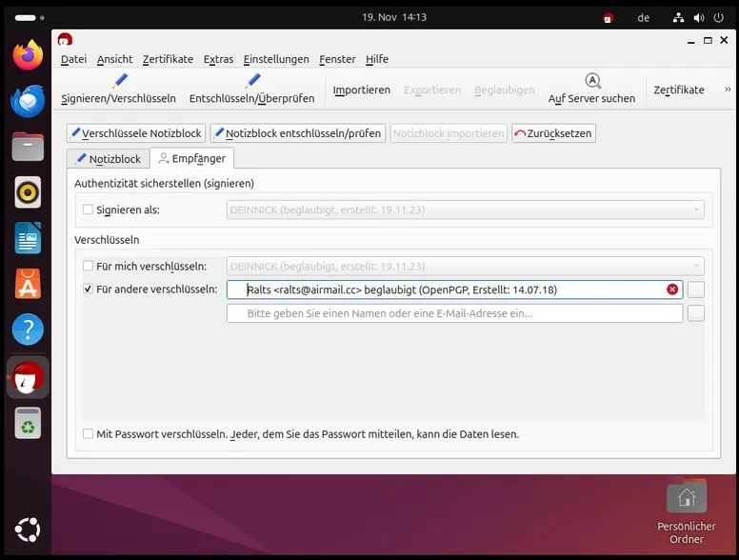Click the network icon in the top bar
The height and width of the screenshot is (560, 739).
click(678, 18)
